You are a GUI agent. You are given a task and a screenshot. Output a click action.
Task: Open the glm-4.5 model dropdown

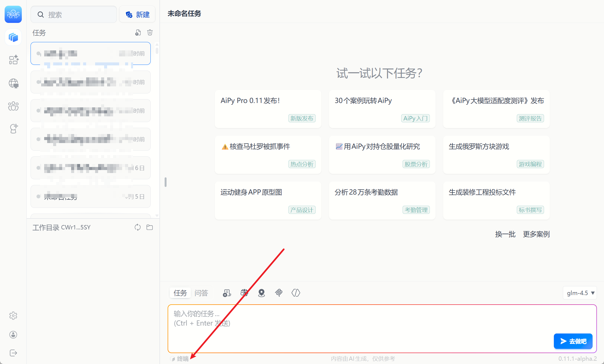580,293
